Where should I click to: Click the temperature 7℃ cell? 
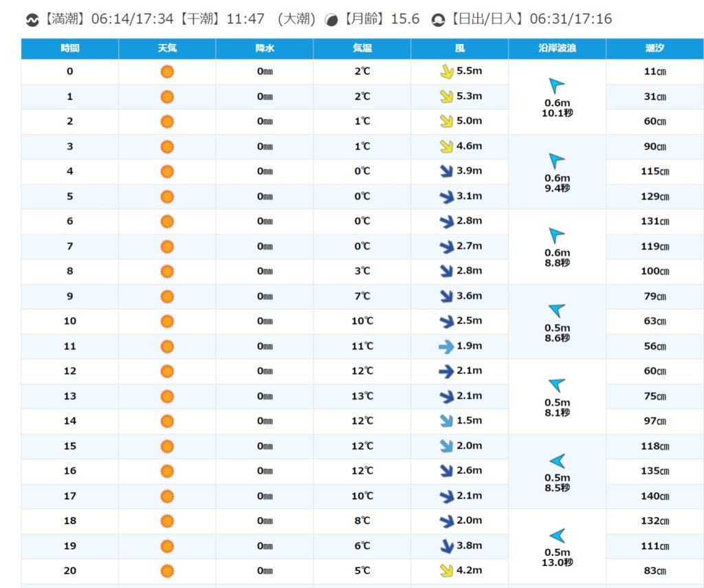362,296
